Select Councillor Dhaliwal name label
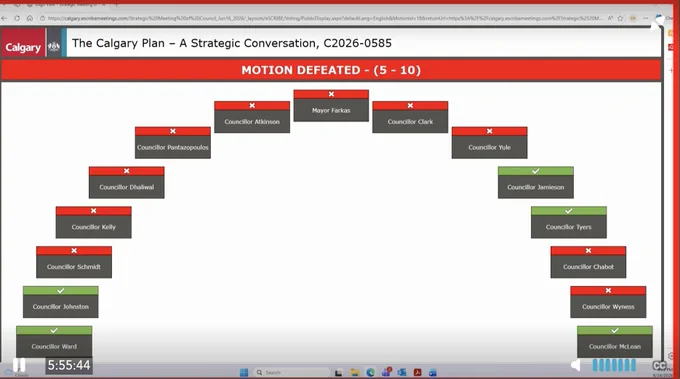The width and height of the screenshot is (680, 379). click(x=127, y=187)
